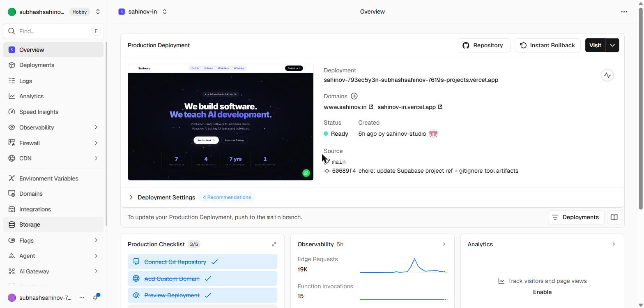Click the commit hash 60689f4
Viewport: 644px width, 308px height.
tap(344, 171)
